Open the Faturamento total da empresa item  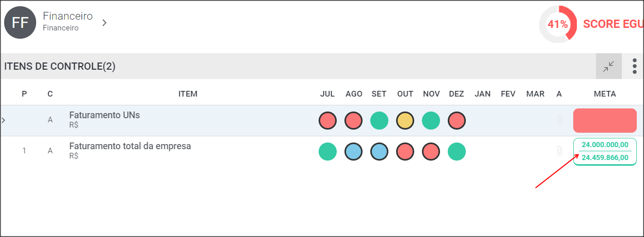click(130, 146)
